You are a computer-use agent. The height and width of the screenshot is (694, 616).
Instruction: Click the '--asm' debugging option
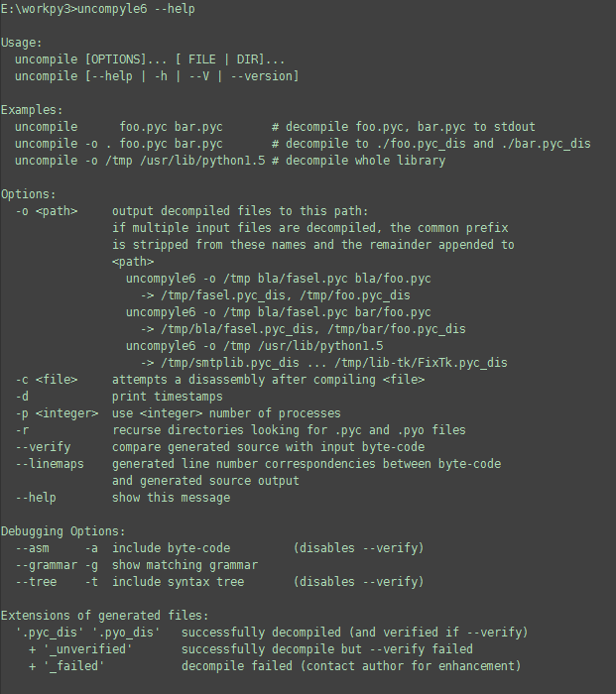(x=33, y=548)
